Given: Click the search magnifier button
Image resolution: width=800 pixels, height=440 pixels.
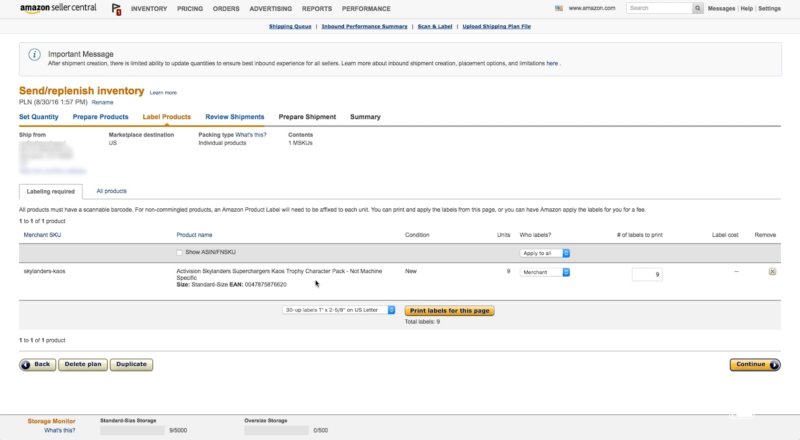Looking at the screenshot, I should click(697, 8).
